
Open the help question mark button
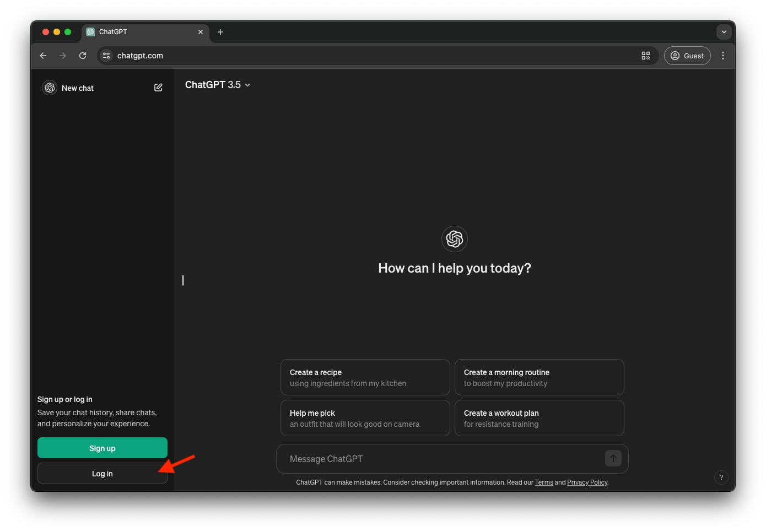[721, 477]
